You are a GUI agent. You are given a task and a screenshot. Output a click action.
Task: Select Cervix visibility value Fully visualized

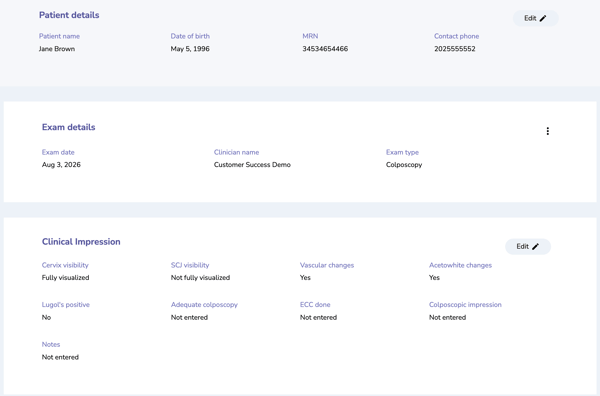point(65,278)
